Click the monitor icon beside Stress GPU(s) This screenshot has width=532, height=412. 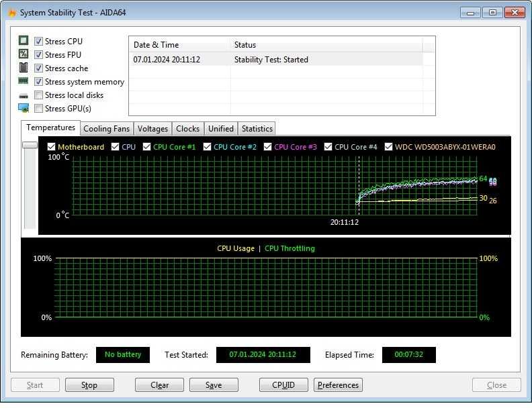point(24,108)
